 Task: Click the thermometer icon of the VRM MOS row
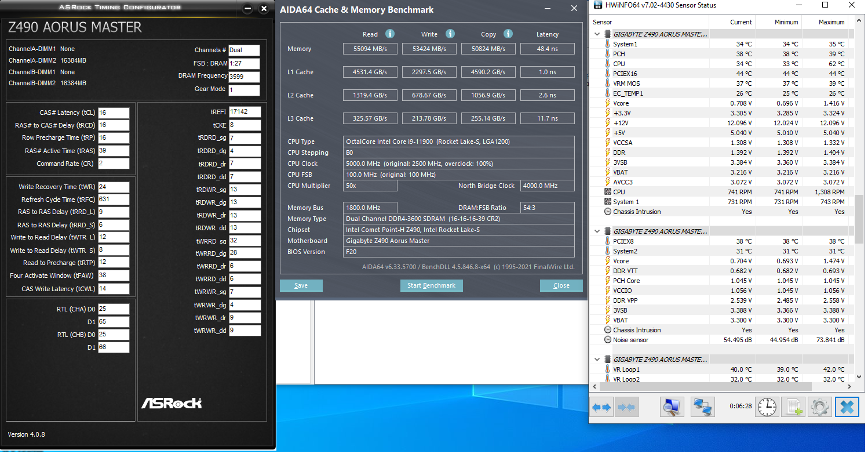click(607, 84)
